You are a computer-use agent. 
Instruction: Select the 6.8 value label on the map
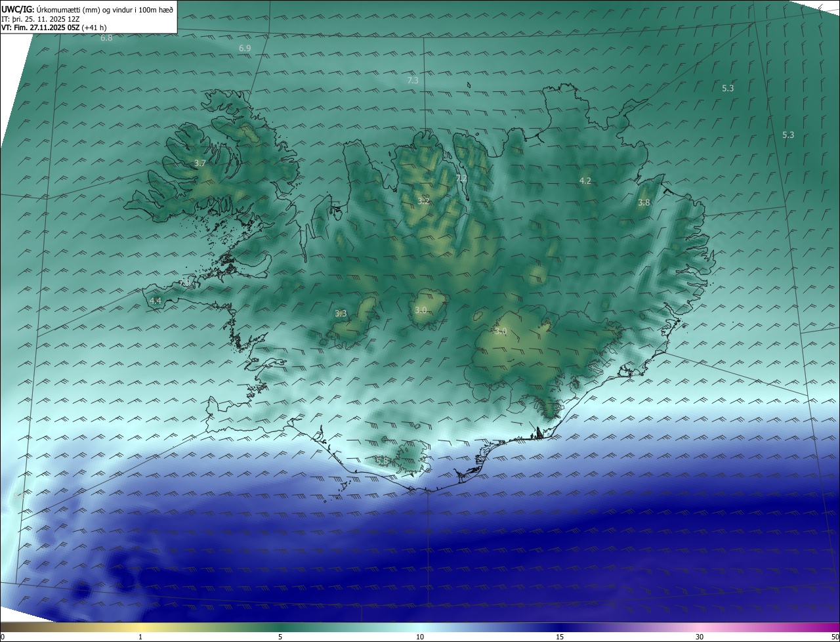[x=106, y=38]
